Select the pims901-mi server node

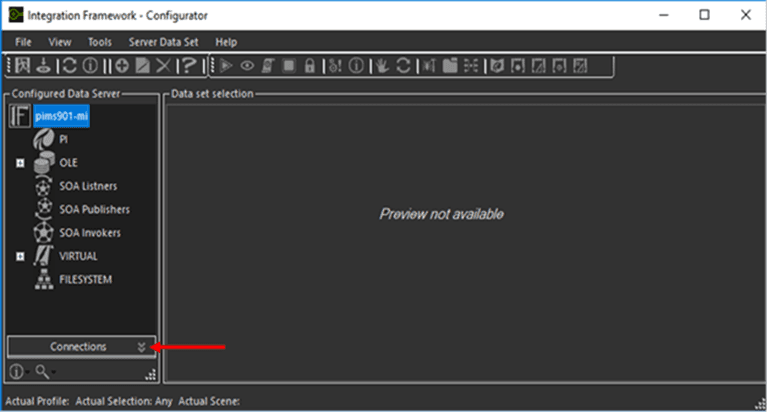(x=62, y=116)
